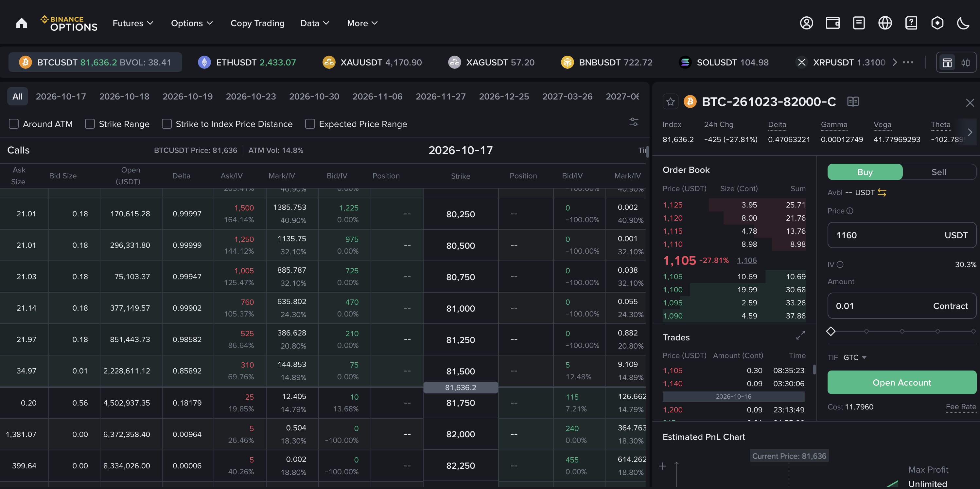The image size is (980, 489).
Task: Switch to candlestick chart layout icon
Action: (965, 63)
